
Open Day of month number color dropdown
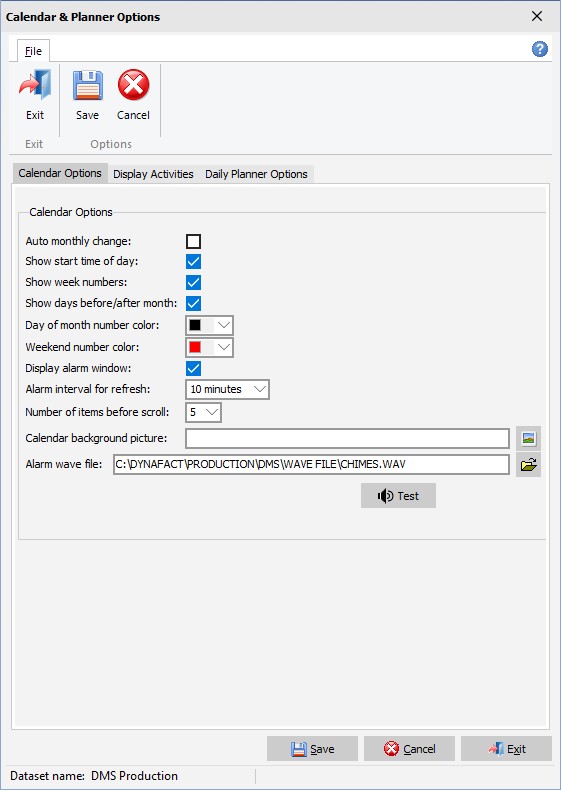[209, 325]
